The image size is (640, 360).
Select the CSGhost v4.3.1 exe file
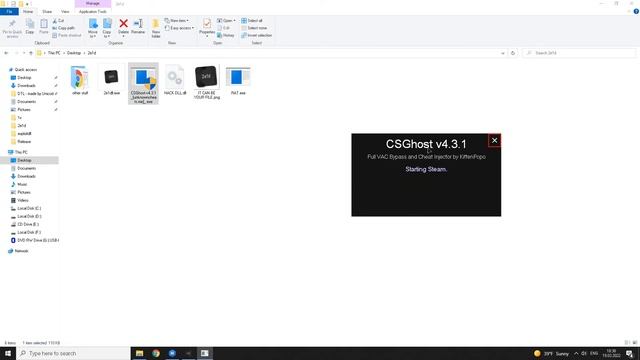pos(143,84)
